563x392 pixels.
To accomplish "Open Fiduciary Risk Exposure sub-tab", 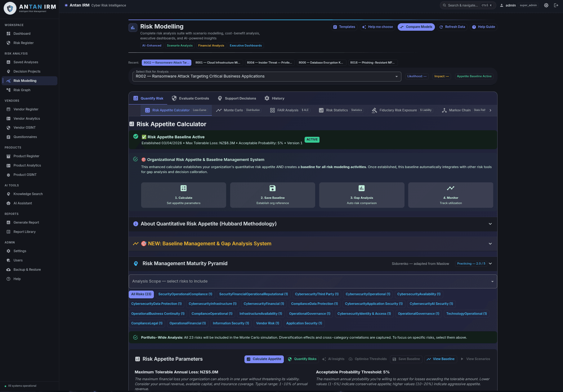I will pos(403,110).
